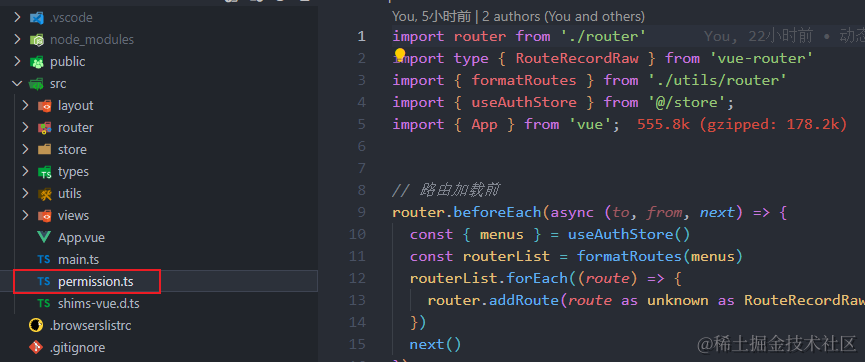Viewport: 865px width, 362px height.
Task: Click 'addRoute' on line 13
Action: pos(524,301)
